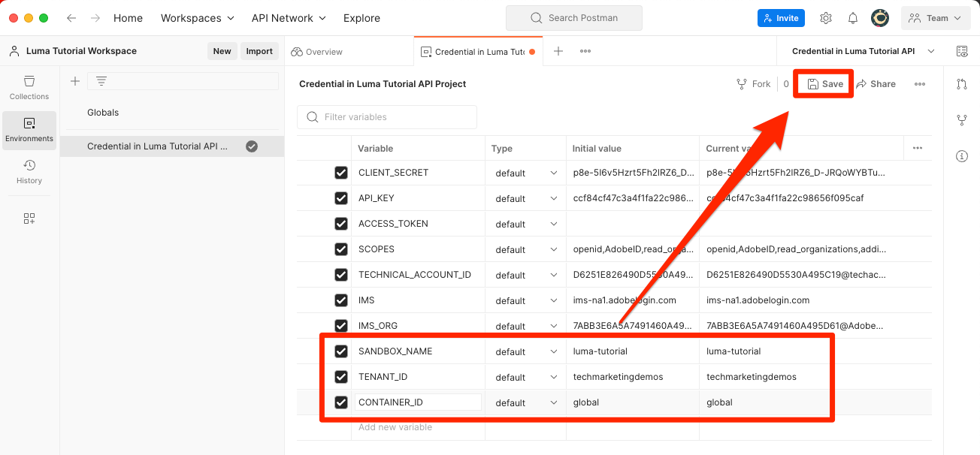Open the info icon in right sidebar
Viewport: 980px width, 455px height.
coord(962,156)
